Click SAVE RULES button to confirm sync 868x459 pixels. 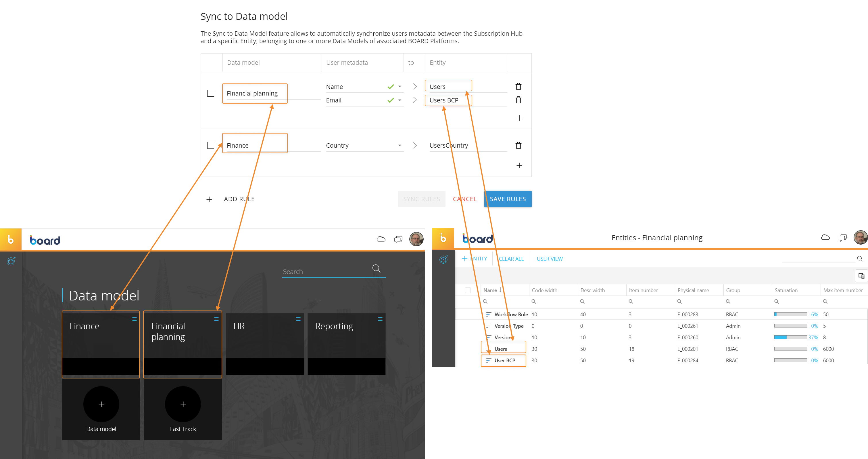pyautogui.click(x=508, y=198)
